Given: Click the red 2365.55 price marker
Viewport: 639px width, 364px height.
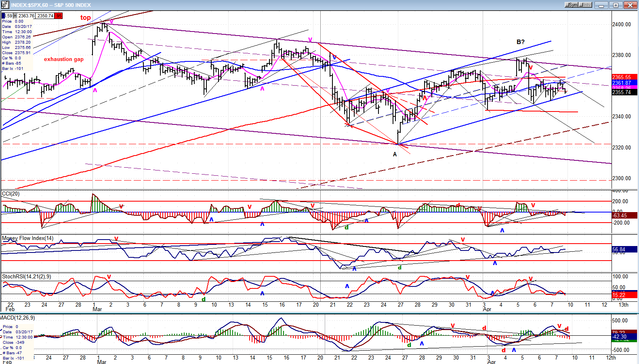Looking at the screenshot, I should click(624, 77).
